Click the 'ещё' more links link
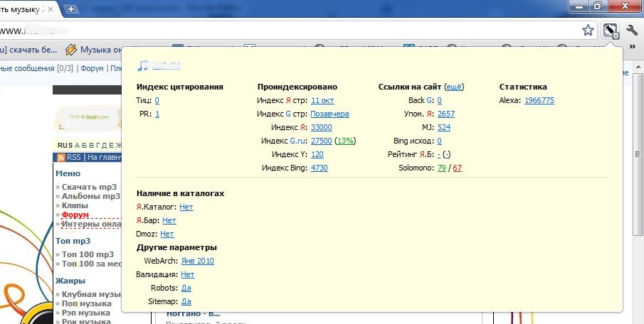 (454, 87)
